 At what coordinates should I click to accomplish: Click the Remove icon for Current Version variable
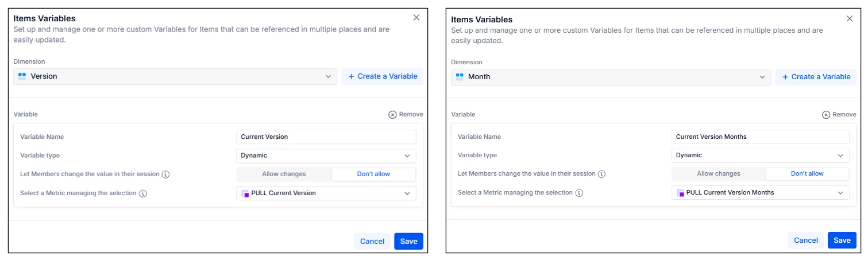tap(393, 114)
